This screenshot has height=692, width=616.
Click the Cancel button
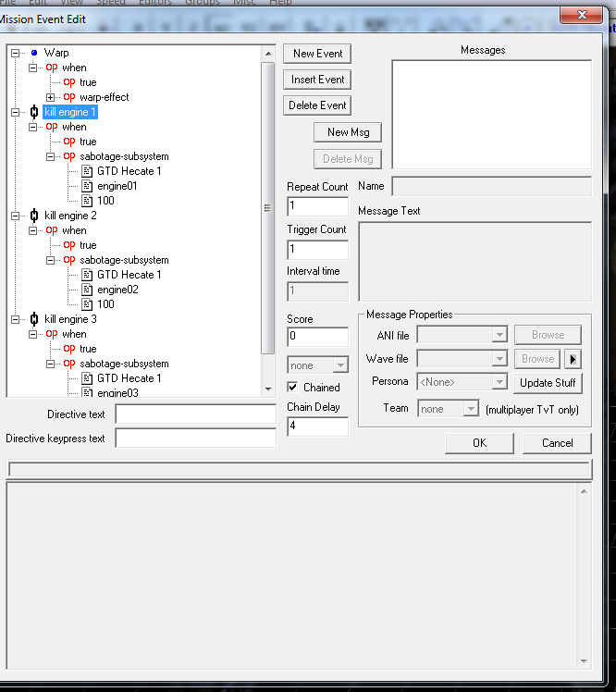click(x=557, y=443)
